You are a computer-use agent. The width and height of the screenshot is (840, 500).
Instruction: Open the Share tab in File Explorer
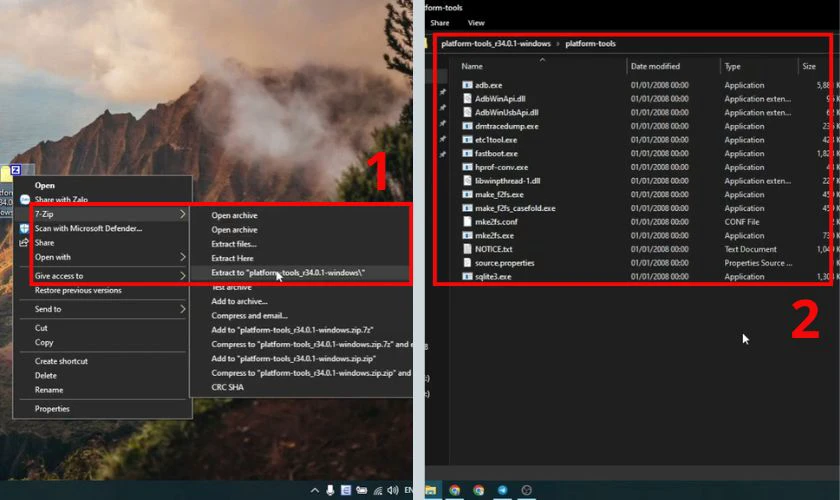click(440, 23)
